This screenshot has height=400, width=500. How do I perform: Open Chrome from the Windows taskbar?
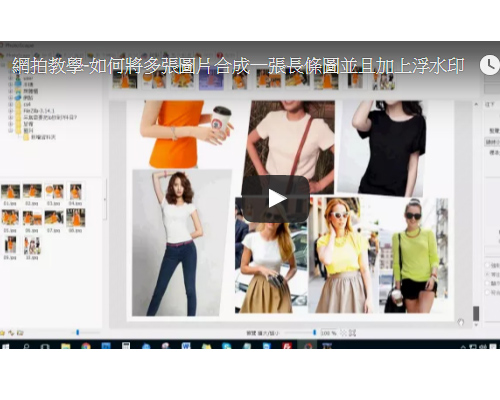(x=86, y=346)
